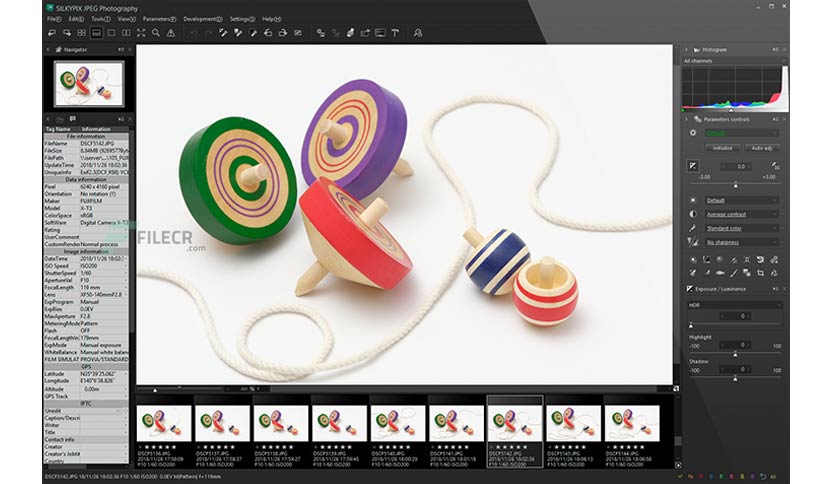Viewport: 836px width, 484px height.
Task: Select thumbnail DSCF5144.JPG in filmstrip
Action: [x=632, y=424]
